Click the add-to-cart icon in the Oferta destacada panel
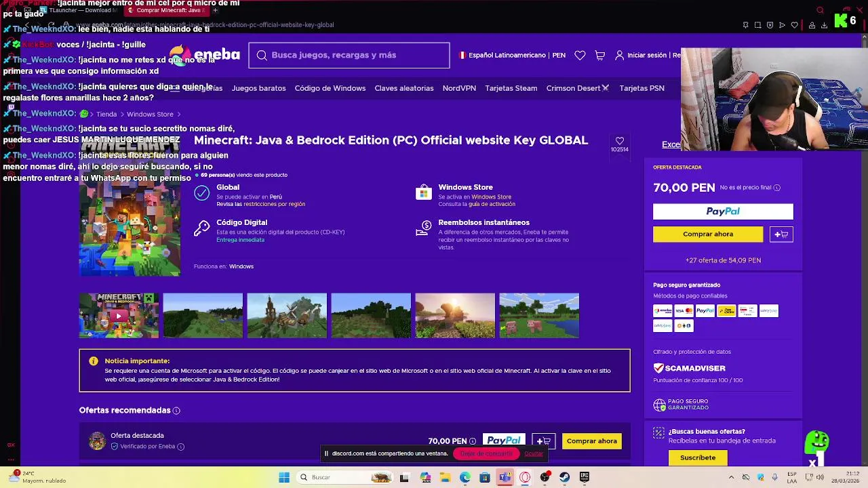Viewport: 868px width, 488px height. click(x=781, y=235)
